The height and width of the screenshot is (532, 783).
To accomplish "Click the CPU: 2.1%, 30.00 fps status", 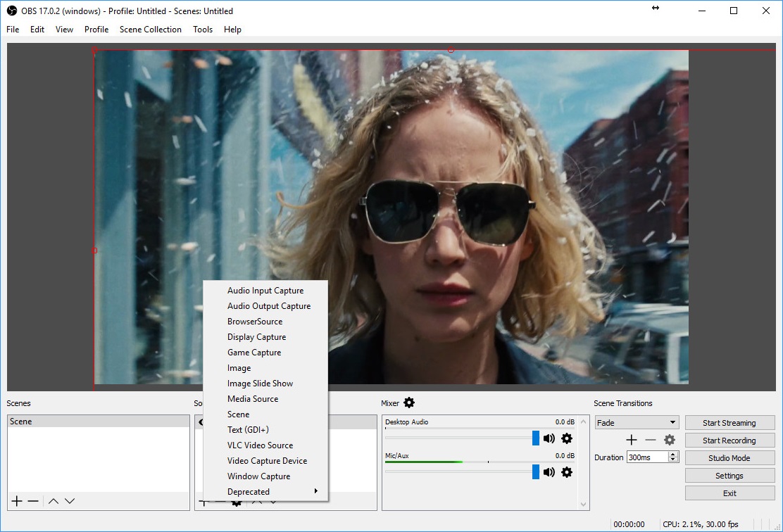I will pos(700,524).
